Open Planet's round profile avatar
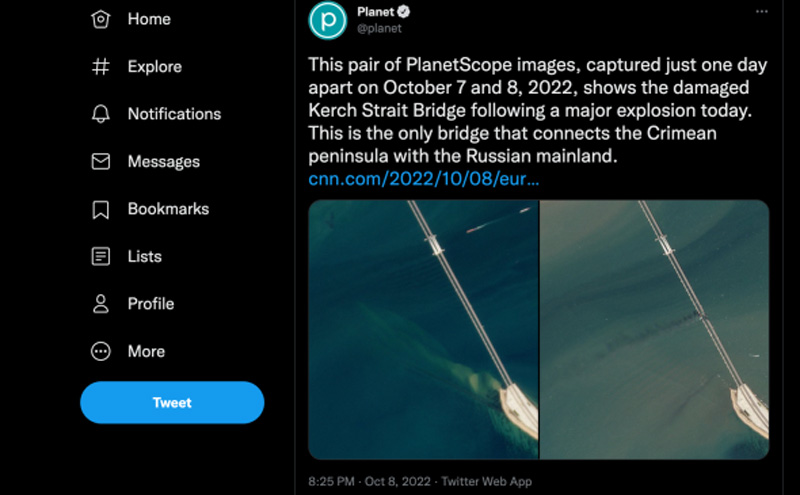800x495 pixels. click(x=327, y=21)
